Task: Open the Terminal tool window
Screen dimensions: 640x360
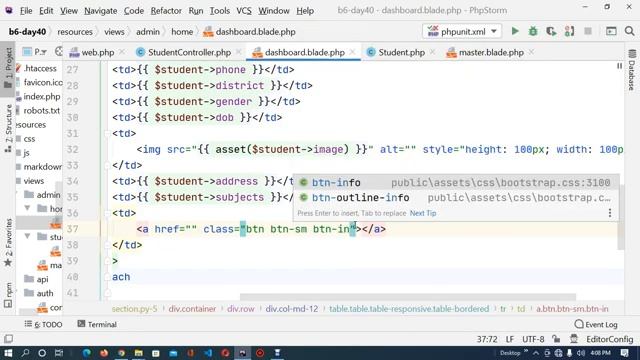Action: 97,324
